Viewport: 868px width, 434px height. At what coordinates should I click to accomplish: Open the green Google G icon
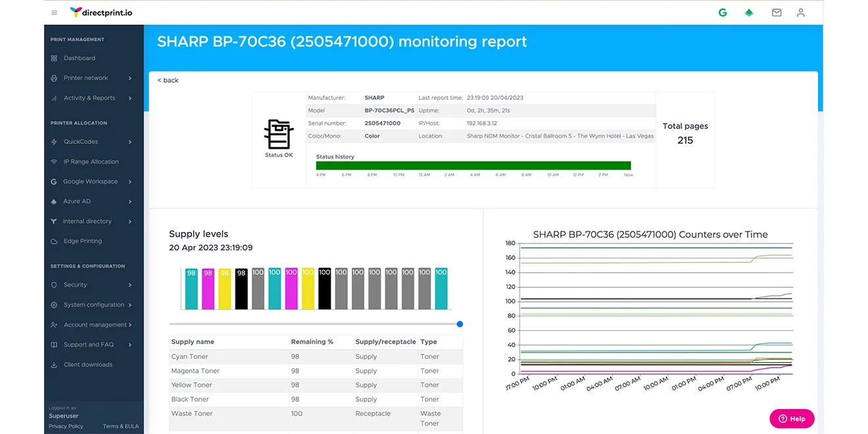723,12
